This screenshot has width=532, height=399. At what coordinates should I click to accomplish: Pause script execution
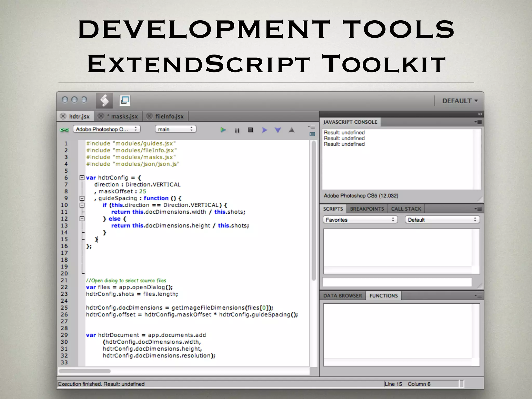pyautogui.click(x=237, y=130)
